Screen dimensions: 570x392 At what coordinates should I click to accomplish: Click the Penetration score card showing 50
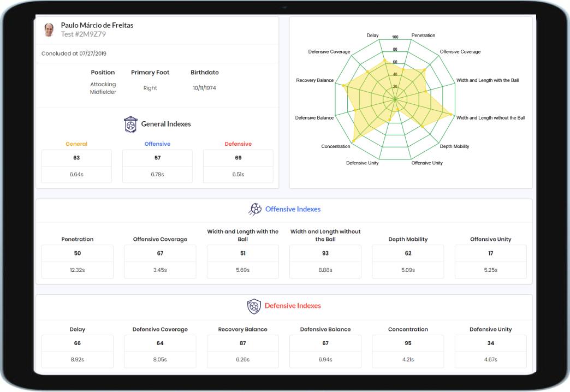[x=78, y=262]
